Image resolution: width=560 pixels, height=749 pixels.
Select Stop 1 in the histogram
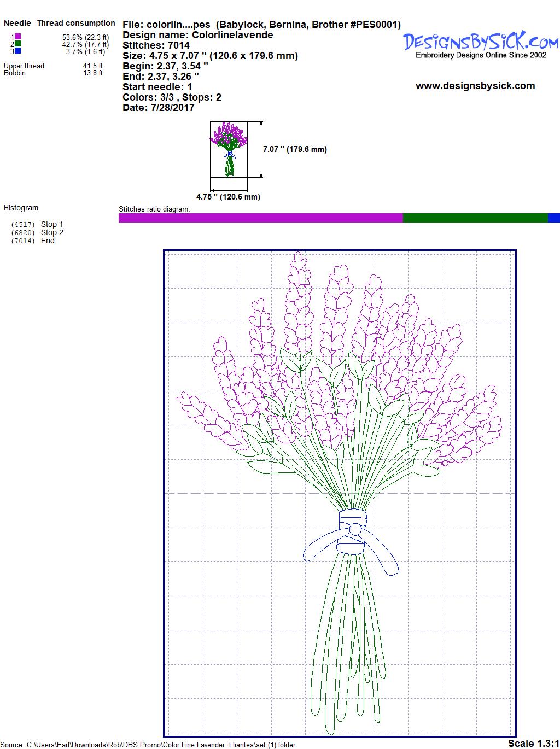click(x=52, y=224)
